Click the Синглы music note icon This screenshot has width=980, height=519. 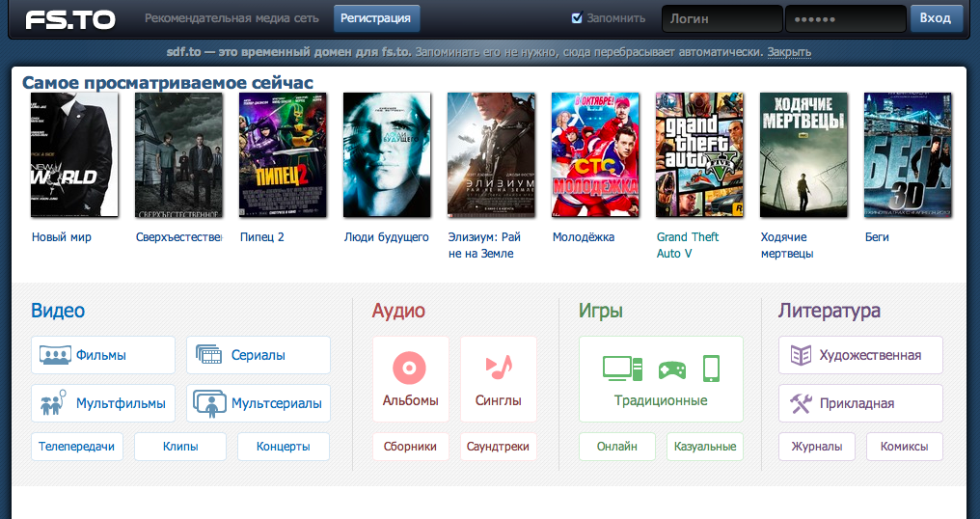pyautogui.click(x=498, y=367)
